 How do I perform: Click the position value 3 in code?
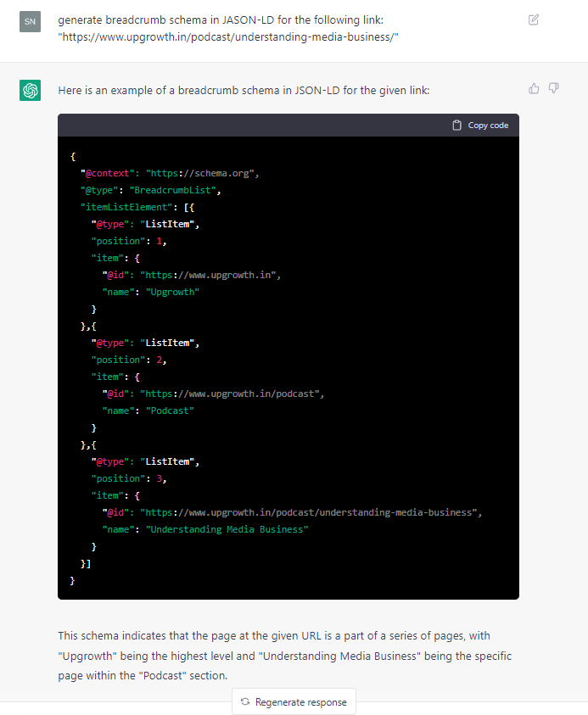coord(160,478)
